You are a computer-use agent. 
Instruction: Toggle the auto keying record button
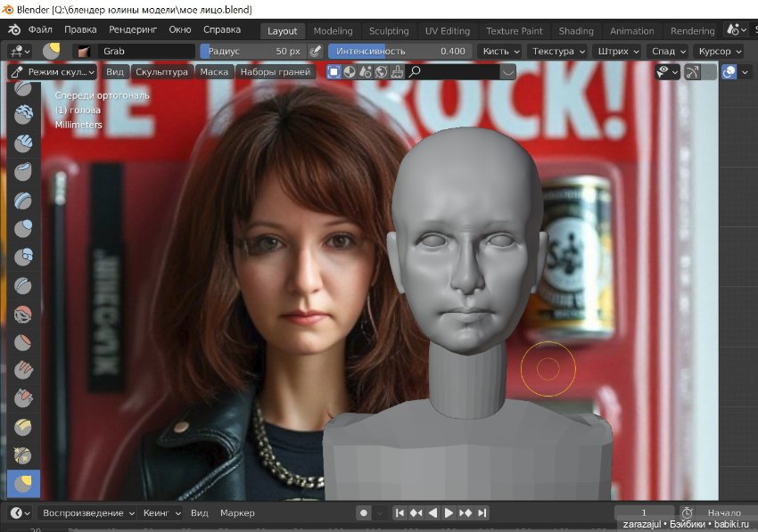[363, 513]
